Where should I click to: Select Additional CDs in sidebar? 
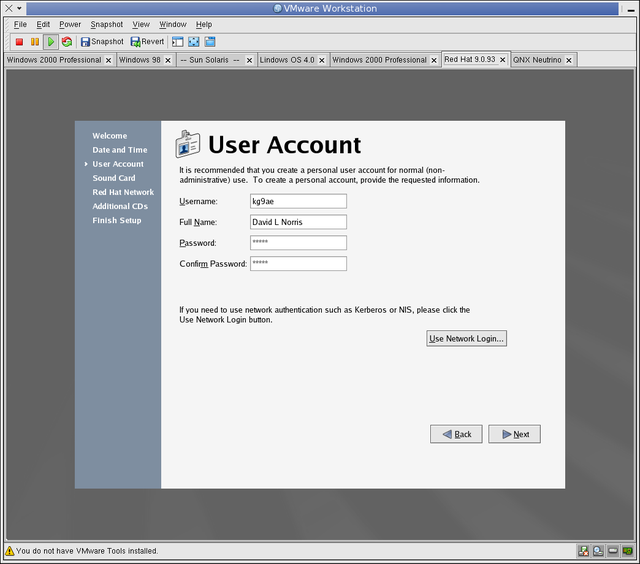click(x=120, y=207)
